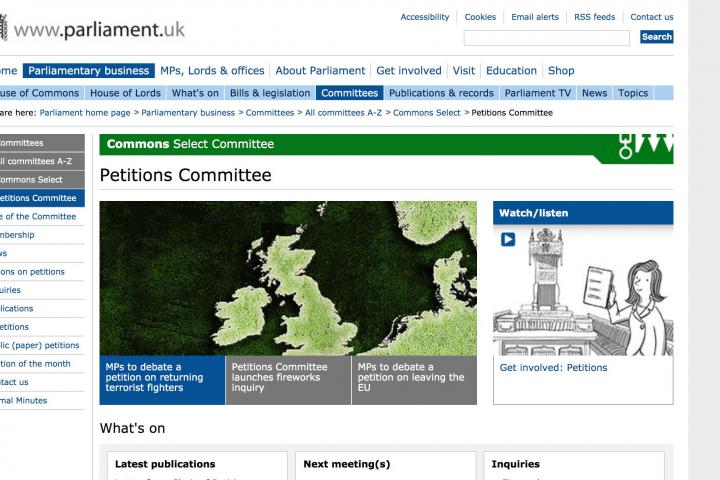
Task: Click the Watch/listen cartoon illustration
Action: 582,290
